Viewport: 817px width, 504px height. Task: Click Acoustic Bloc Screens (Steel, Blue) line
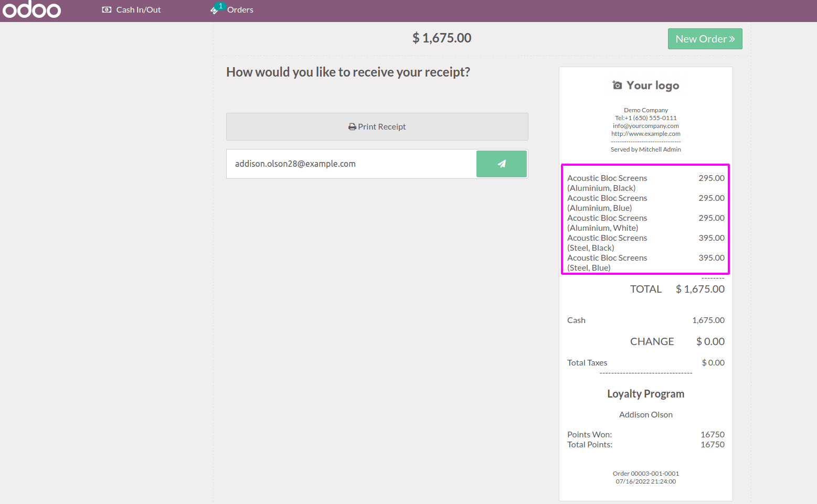[x=645, y=263]
